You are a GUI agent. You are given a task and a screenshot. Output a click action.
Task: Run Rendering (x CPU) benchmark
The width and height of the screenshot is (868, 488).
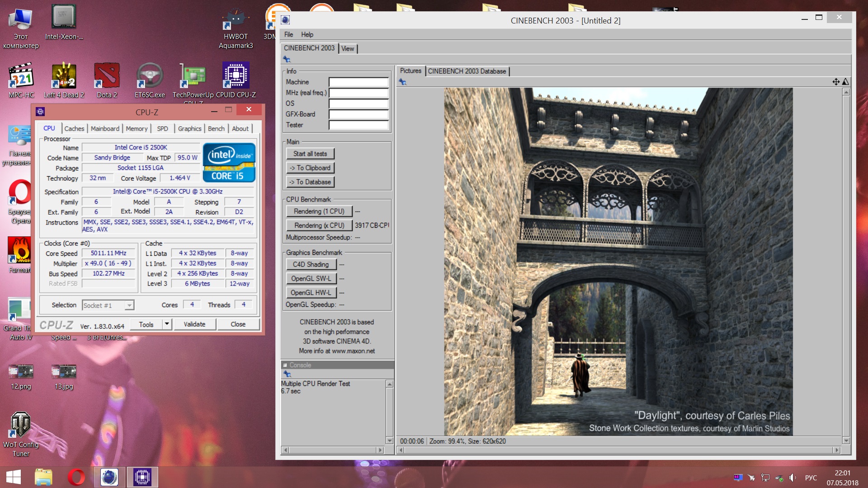(x=319, y=225)
